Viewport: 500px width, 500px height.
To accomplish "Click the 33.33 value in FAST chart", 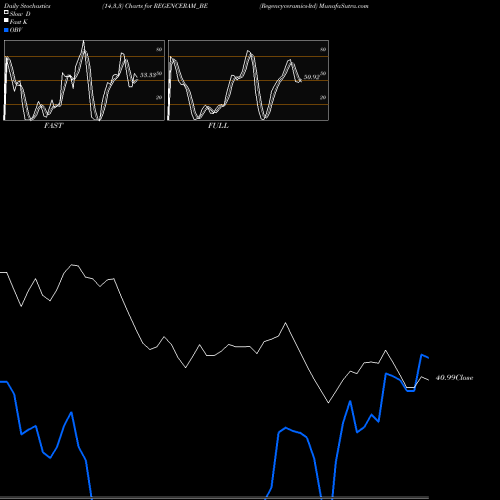I will pyautogui.click(x=148, y=75).
